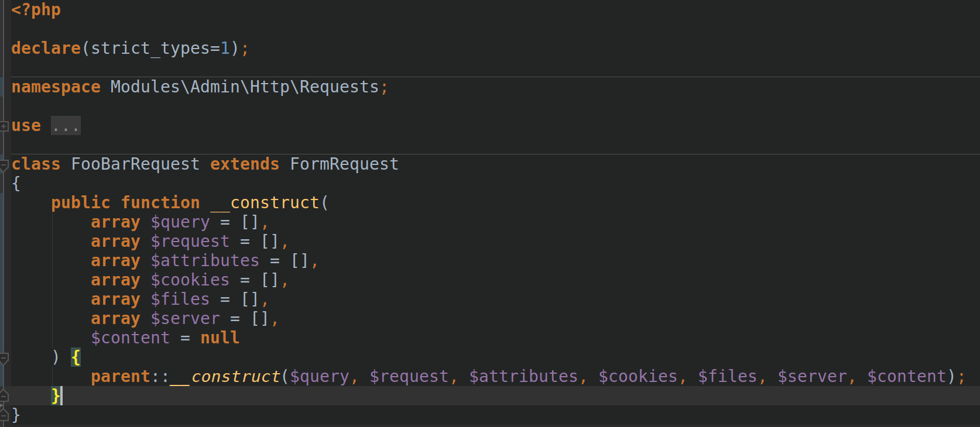Place cursor on '<?php' opening tag

[x=36, y=10]
